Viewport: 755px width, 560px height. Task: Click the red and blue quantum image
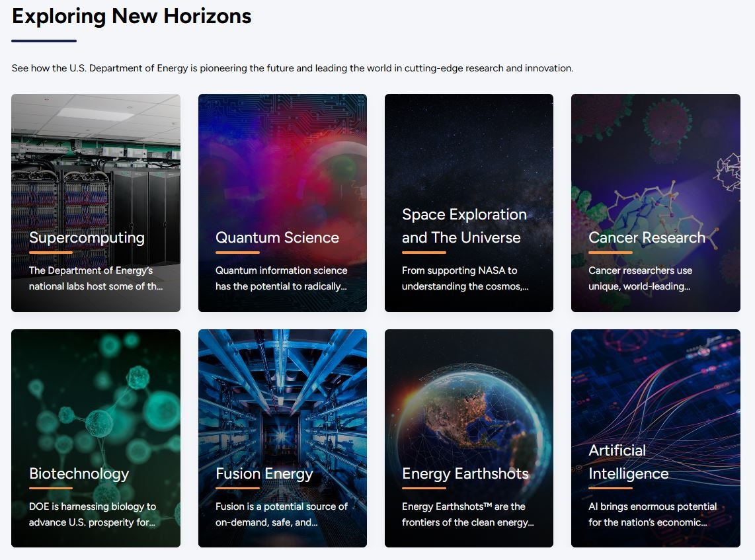(282, 159)
